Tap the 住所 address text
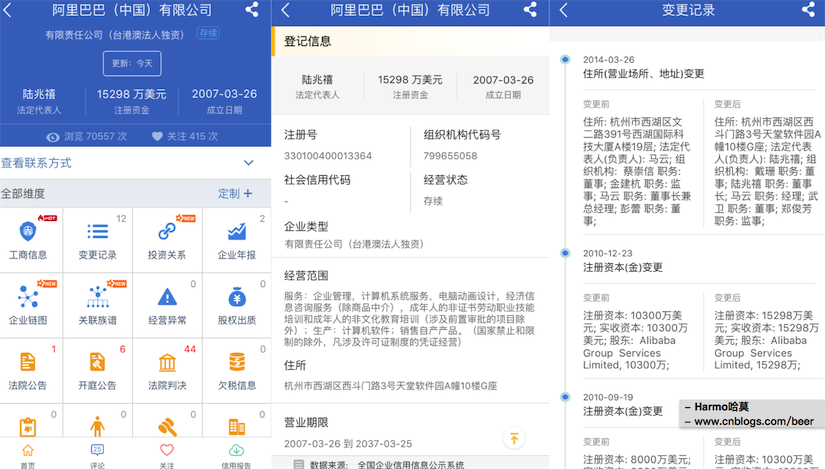 click(390, 386)
